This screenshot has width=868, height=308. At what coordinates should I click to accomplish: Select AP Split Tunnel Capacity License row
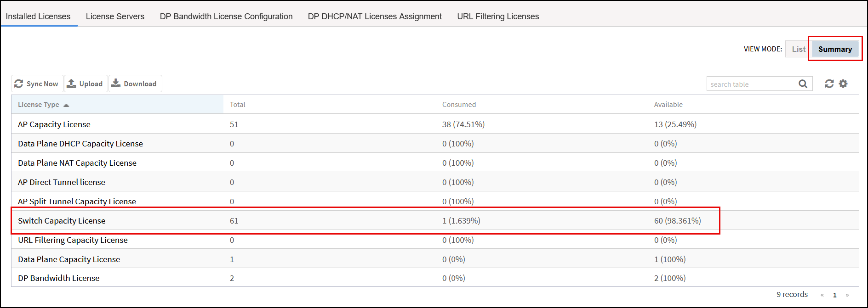coord(435,201)
